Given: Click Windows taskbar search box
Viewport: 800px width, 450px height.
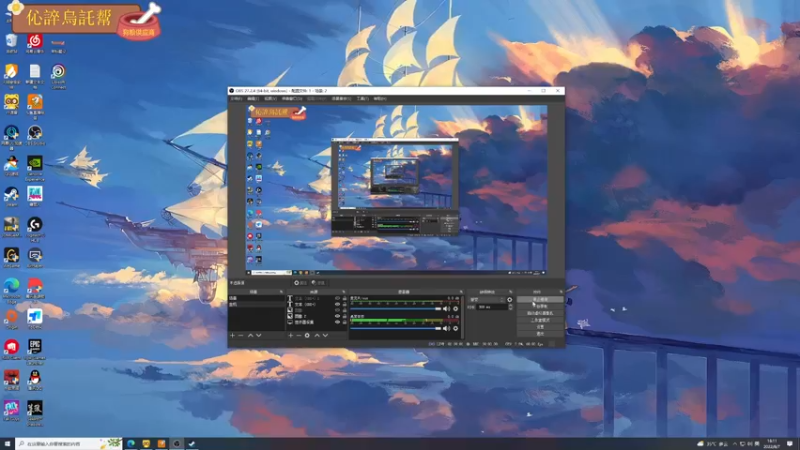Looking at the screenshot, I should [x=69, y=443].
